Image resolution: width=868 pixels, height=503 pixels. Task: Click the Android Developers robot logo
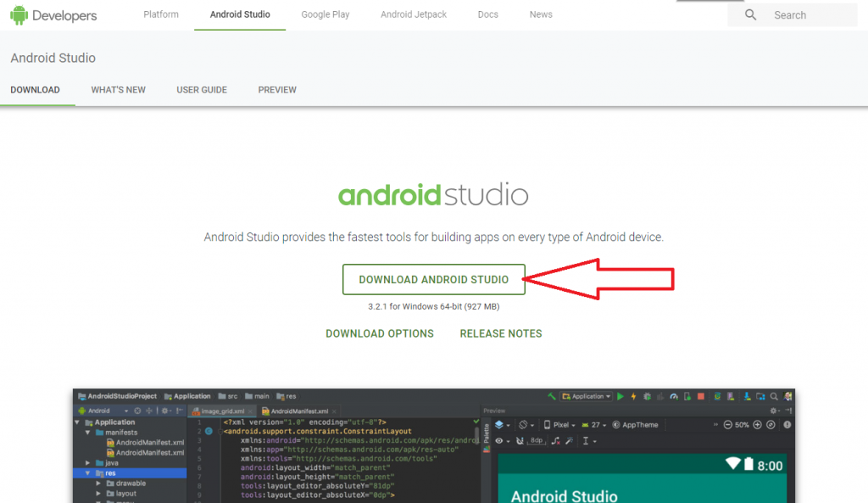point(19,15)
